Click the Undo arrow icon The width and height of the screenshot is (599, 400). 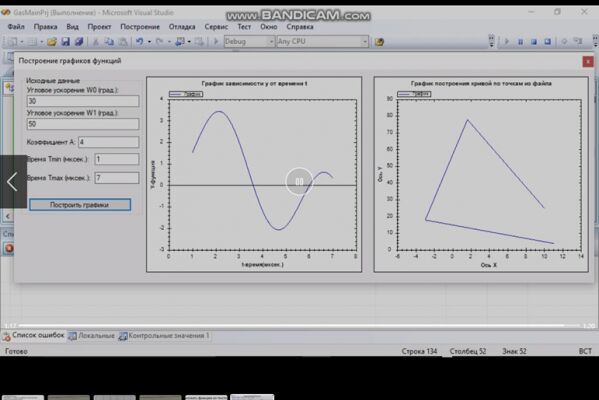pos(139,42)
